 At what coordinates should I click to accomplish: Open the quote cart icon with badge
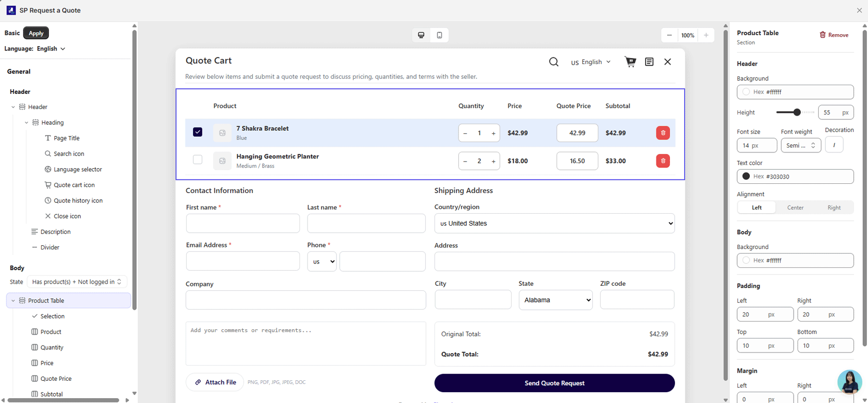630,62
